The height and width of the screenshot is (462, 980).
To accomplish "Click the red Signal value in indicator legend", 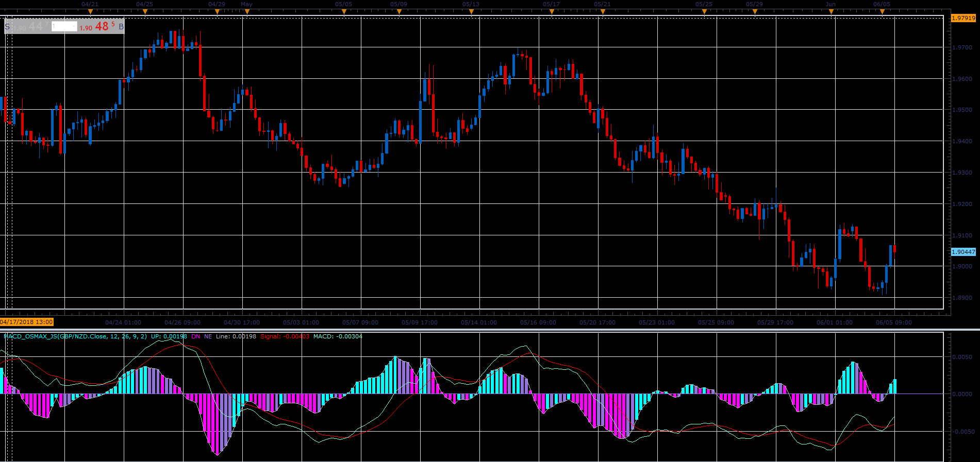I will [285, 336].
